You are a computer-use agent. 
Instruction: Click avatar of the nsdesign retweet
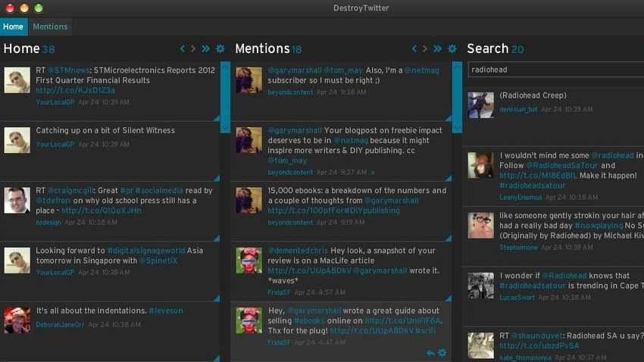click(x=17, y=200)
